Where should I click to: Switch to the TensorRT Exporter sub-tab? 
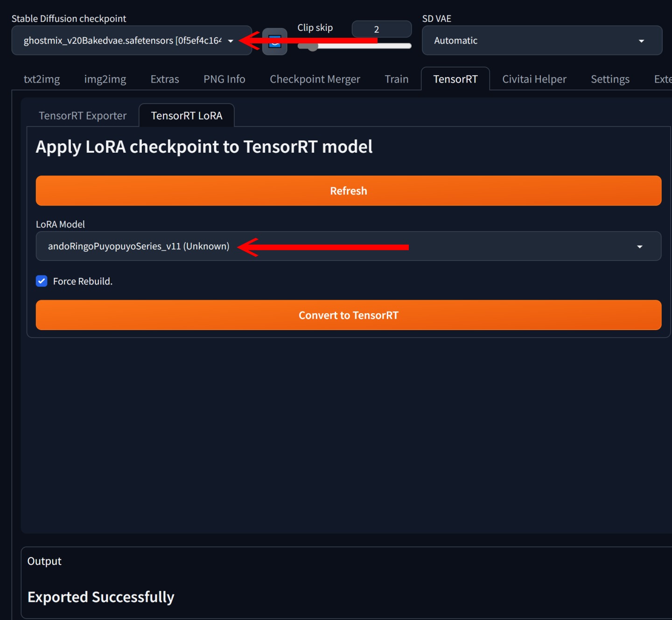coord(83,115)
